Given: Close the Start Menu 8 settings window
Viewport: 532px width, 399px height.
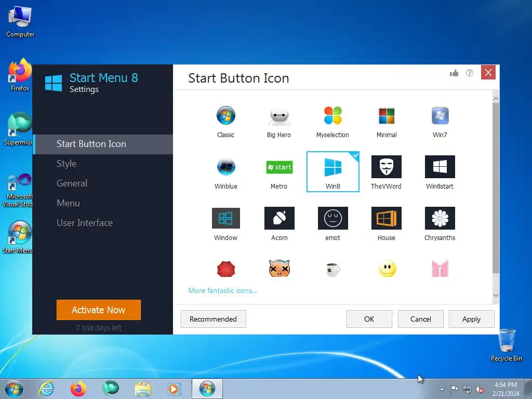Looking at the screenshot, I should point(488,72).
